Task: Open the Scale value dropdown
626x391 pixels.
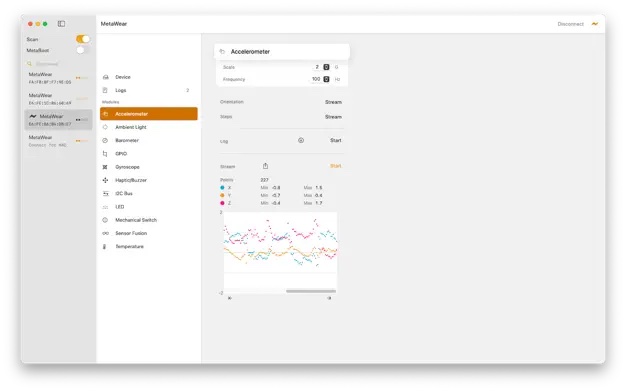Action: tap(326, 67)
